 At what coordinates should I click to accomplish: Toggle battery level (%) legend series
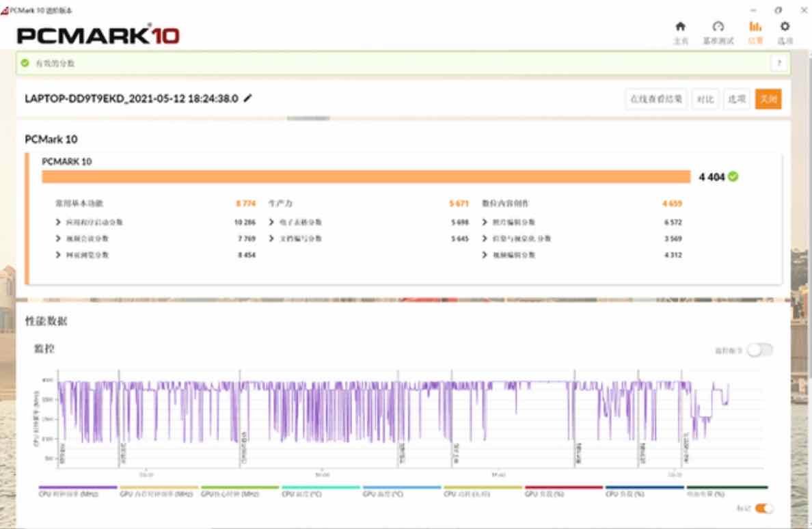727,491
